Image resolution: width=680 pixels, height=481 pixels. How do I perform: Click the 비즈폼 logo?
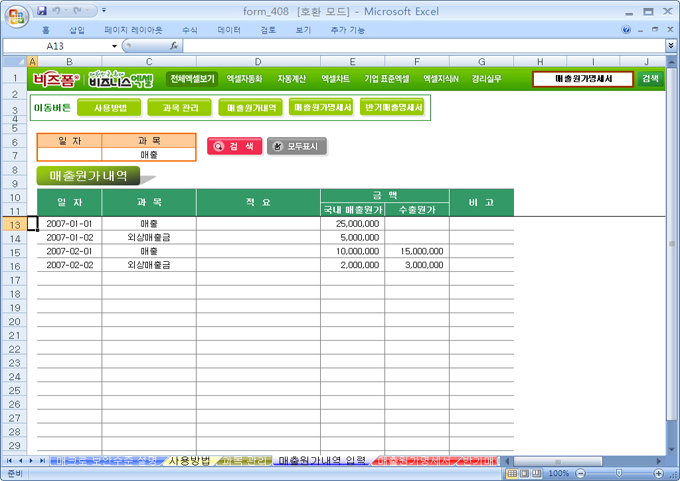[x=55, y=78]
